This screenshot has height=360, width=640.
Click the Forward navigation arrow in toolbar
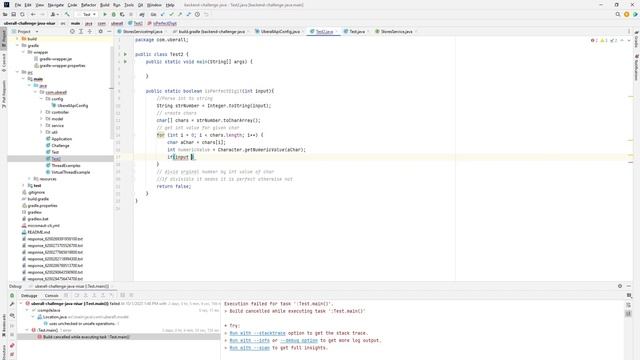pyautogui.click(x=42, y=14)
